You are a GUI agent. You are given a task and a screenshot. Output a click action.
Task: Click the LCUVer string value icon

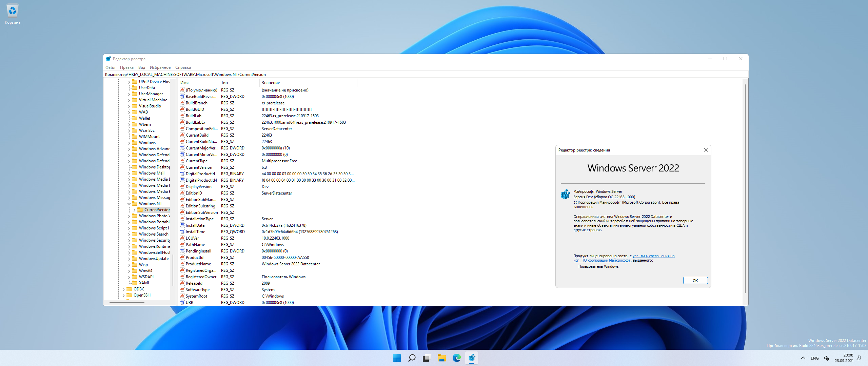[x=182, y=238]
